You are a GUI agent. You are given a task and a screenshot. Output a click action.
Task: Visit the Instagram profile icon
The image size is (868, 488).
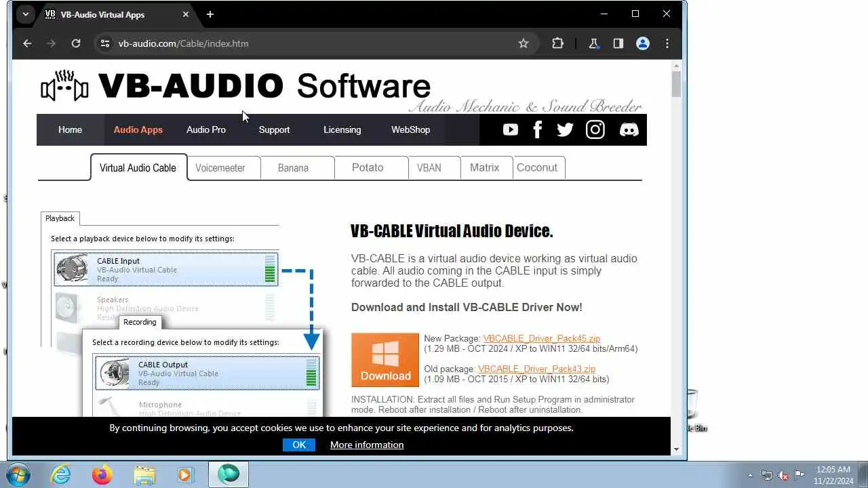595,129
